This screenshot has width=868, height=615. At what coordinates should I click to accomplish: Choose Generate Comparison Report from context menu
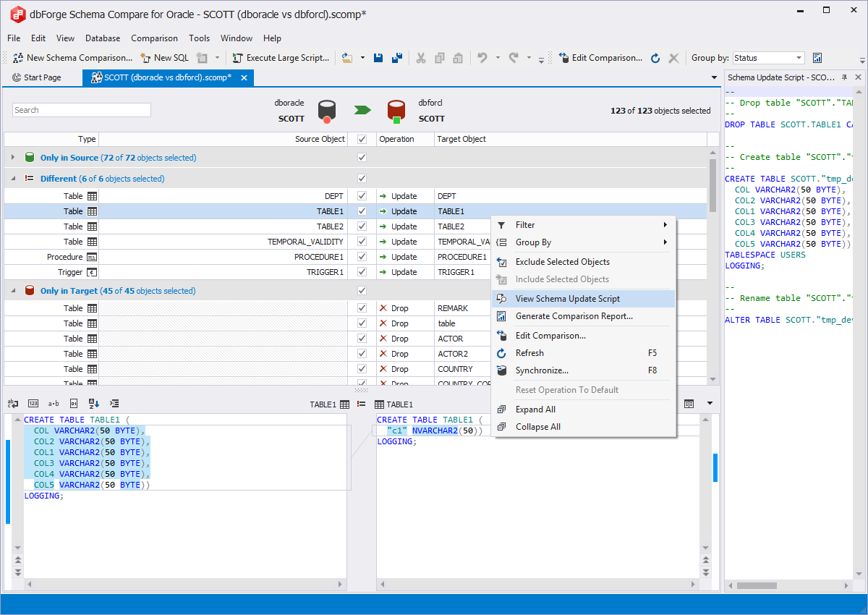(584, 316)
